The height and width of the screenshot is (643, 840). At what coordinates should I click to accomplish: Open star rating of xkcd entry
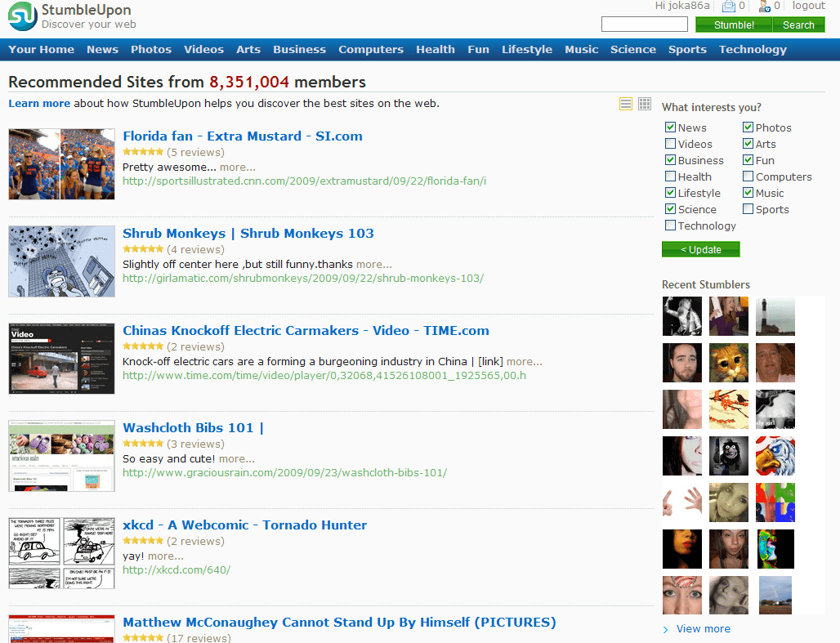(142, 541)
